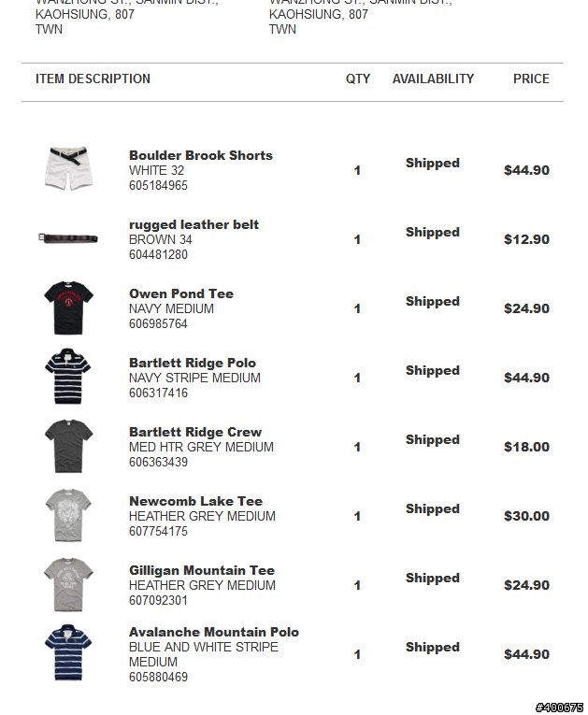Click the dark grey Bartlett Ridge Crew image

pos(68,446)
